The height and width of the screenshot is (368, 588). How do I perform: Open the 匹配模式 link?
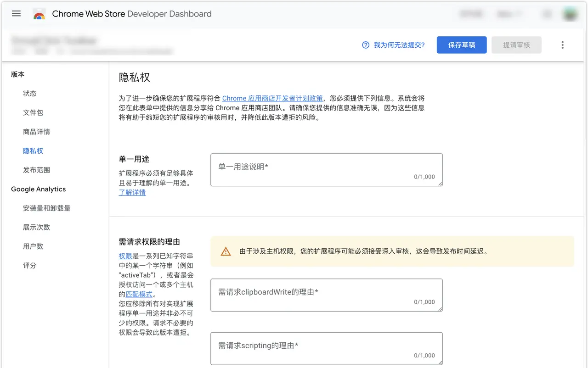(x=139, y=294)
